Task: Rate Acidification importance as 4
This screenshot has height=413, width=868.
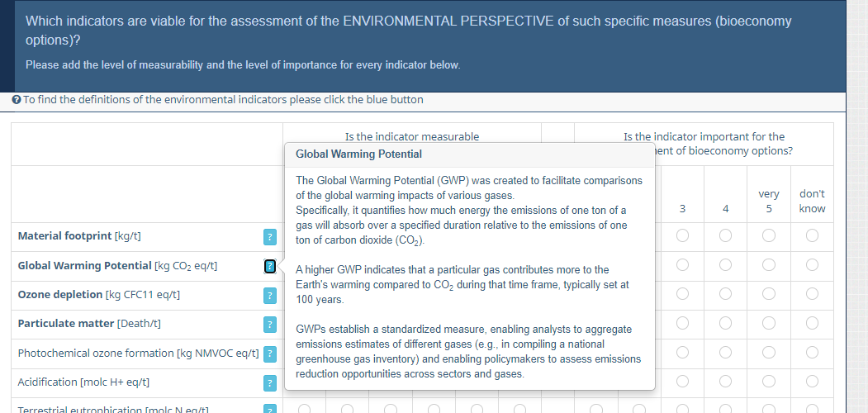Action: [725, 382]
